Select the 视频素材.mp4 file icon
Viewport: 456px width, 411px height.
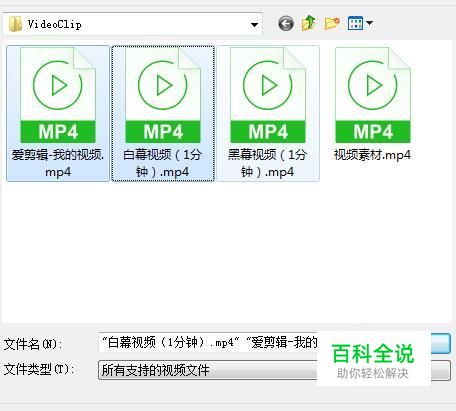(x=373, y=95)
